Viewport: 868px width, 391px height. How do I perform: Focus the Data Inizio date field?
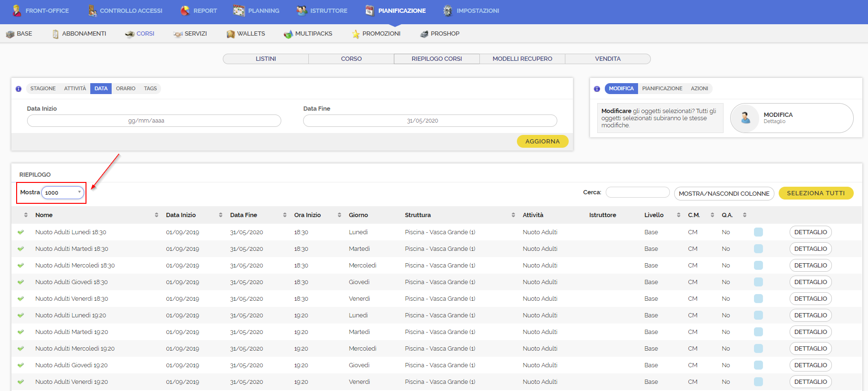154,121
